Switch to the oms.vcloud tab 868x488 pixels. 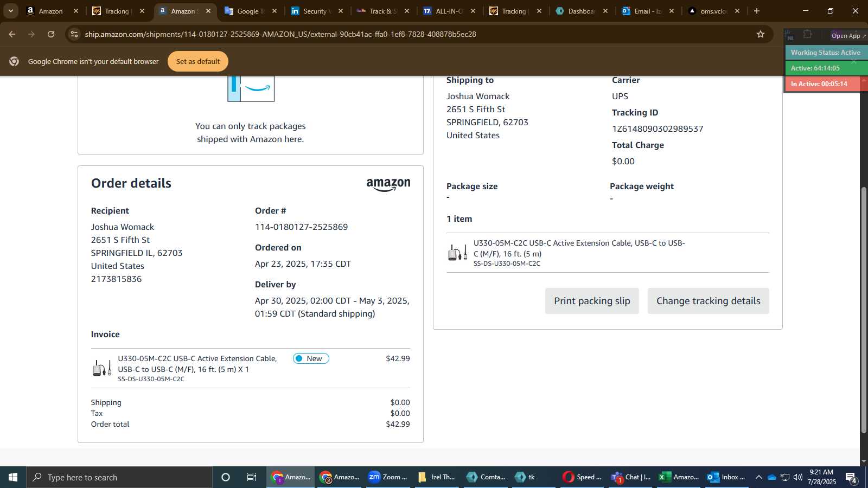[x=714, y=11]
